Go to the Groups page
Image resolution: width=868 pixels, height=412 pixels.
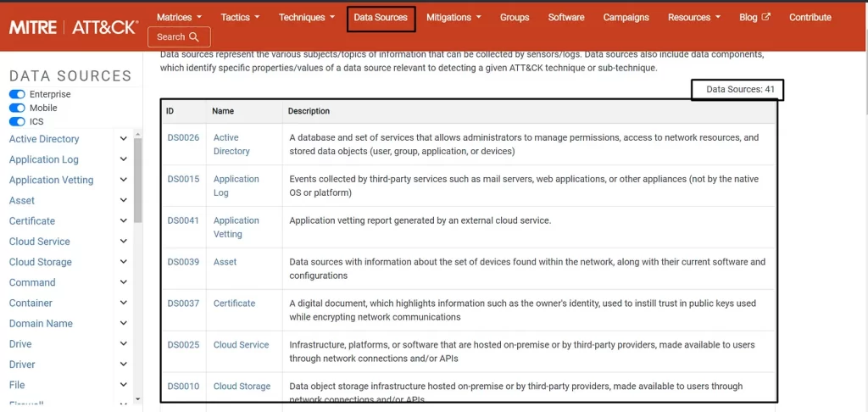coord(515,17)
